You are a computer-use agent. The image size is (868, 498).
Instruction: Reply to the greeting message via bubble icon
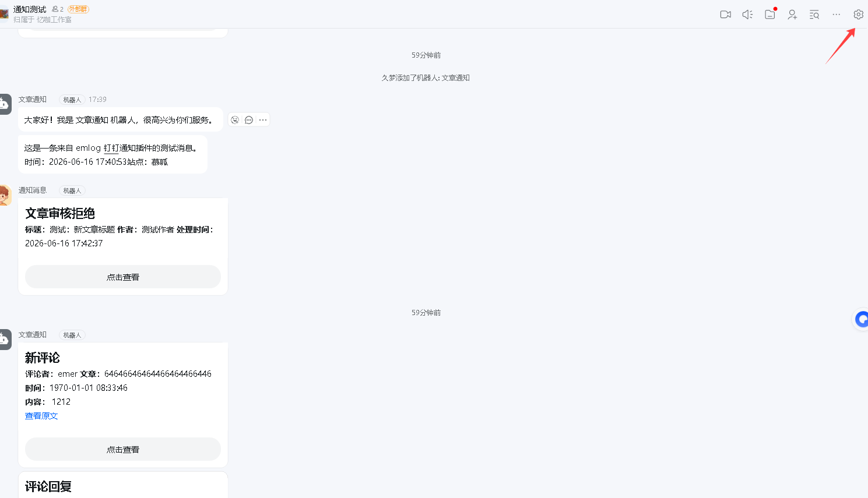click(249, 120)
